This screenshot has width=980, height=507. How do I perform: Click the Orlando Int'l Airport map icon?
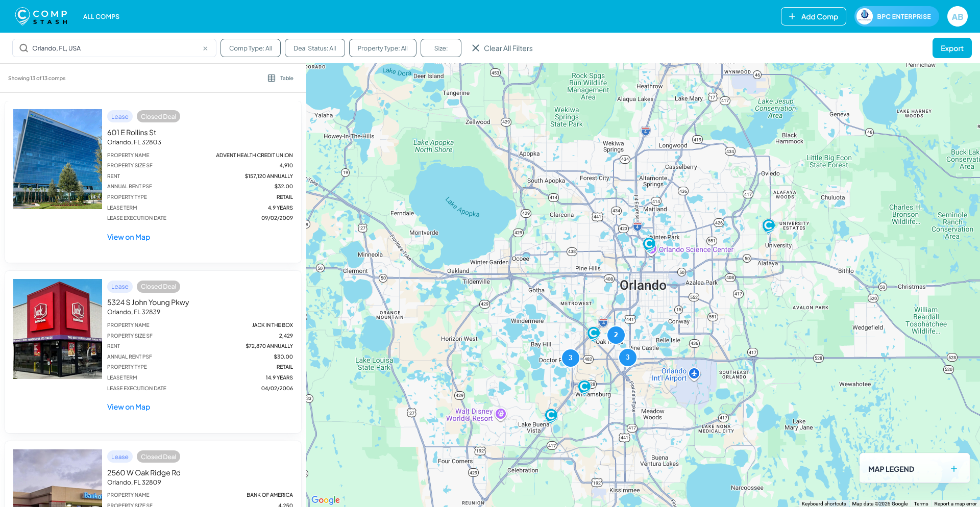694,373
